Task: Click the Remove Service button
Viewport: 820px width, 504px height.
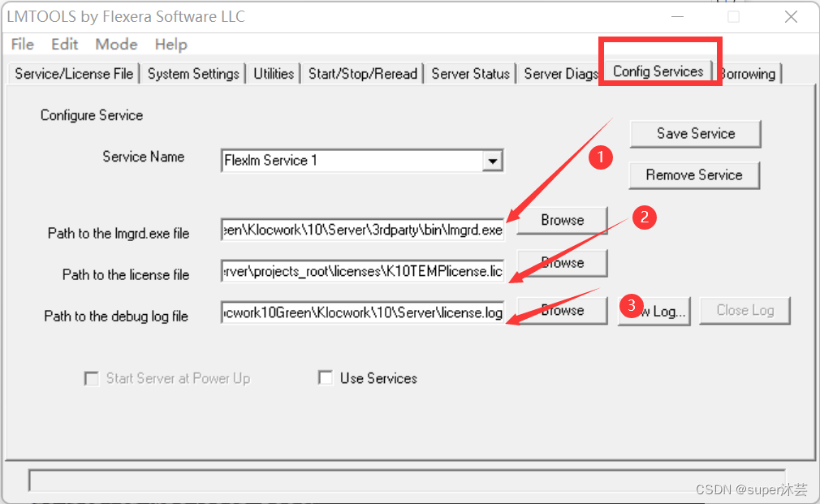Action: tap(694, 175)
